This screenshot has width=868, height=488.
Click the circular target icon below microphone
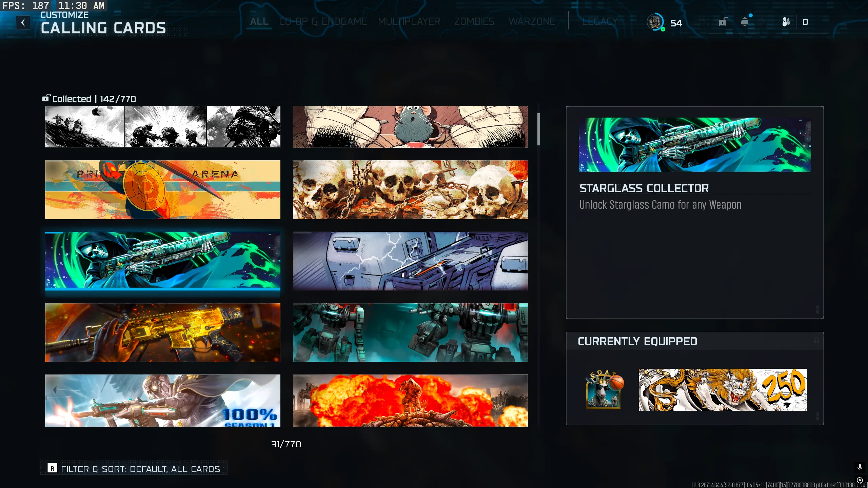coord(860,480)
